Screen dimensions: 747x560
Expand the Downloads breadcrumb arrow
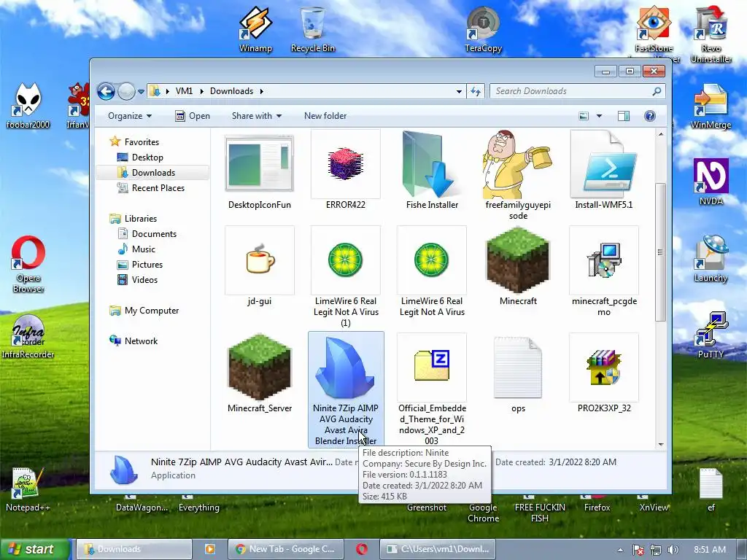(262, 91)
